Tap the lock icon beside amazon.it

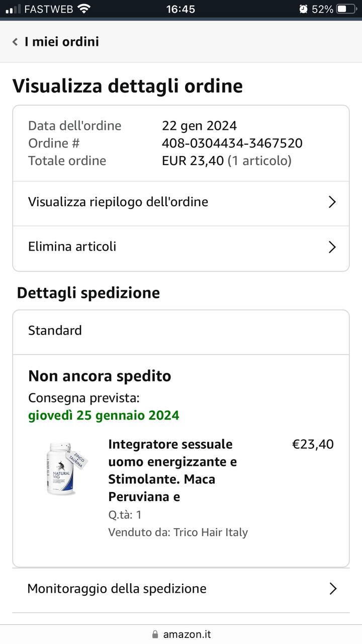155,634
